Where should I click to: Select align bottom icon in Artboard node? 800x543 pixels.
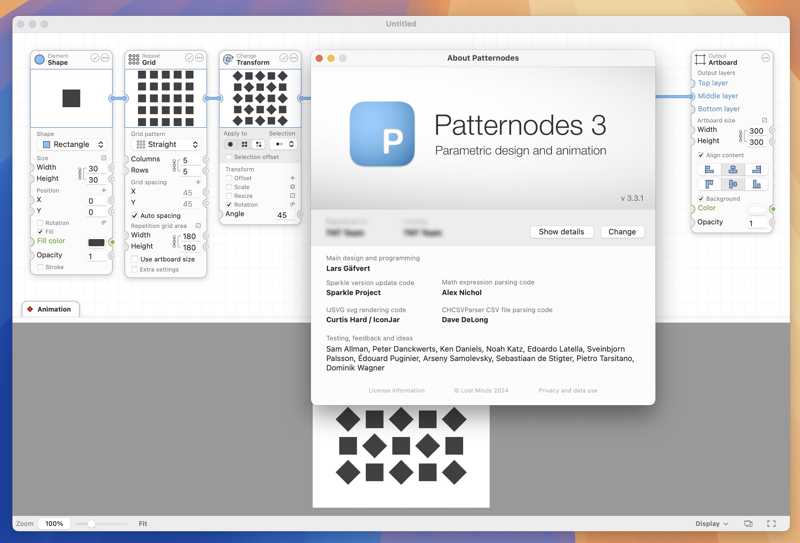coord(756,184)
